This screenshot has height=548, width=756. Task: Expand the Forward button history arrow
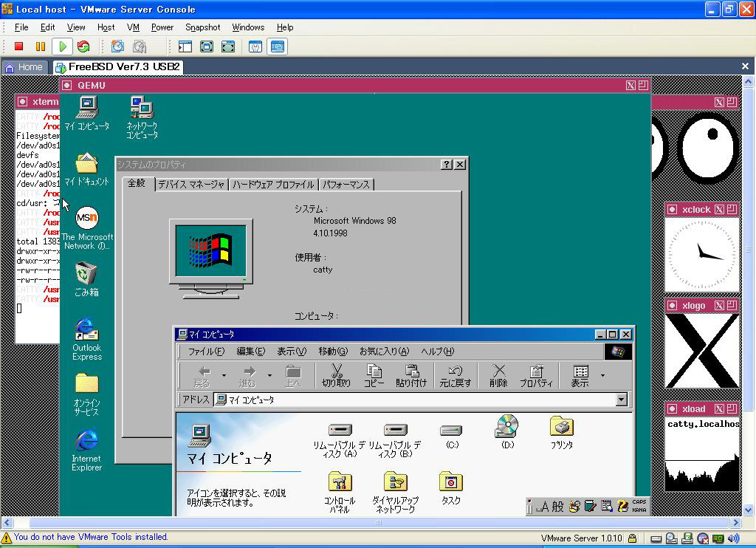269,375
